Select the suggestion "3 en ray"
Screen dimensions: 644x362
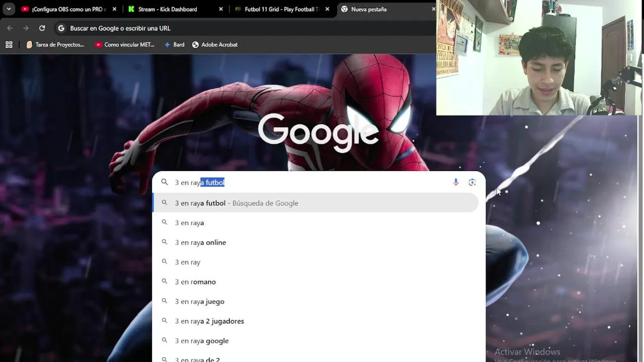(315, 262)
